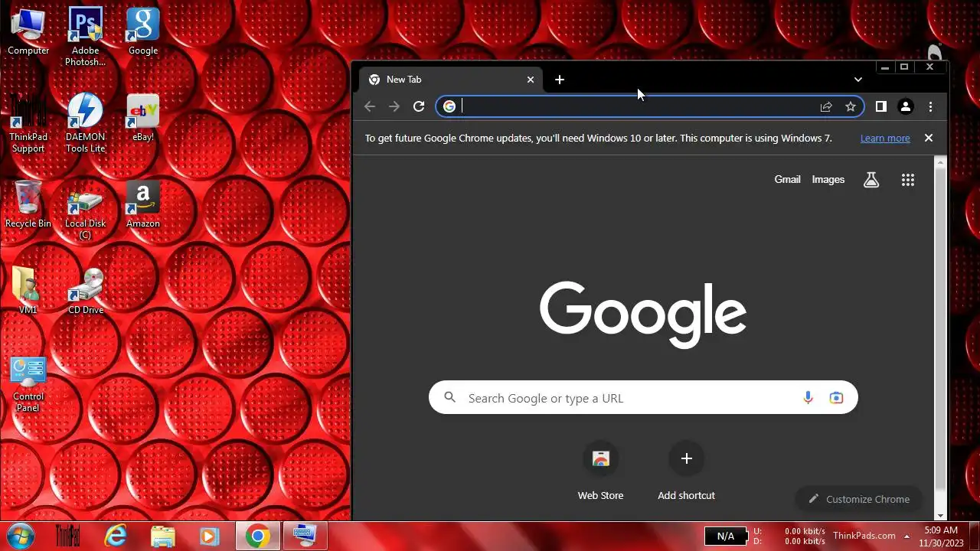Open Chrome side panel icon

point(881,106)
